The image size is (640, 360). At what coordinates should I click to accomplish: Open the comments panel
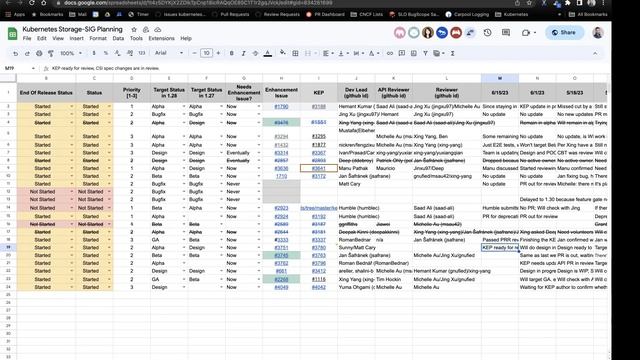[506, 33]
